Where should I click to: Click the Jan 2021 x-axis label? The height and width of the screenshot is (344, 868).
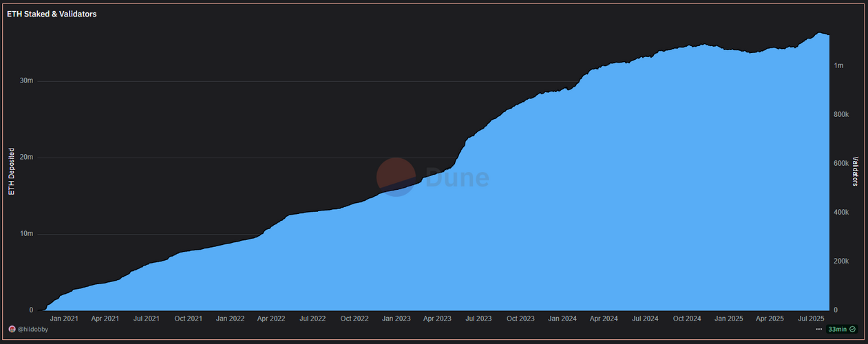coord(64,319)
